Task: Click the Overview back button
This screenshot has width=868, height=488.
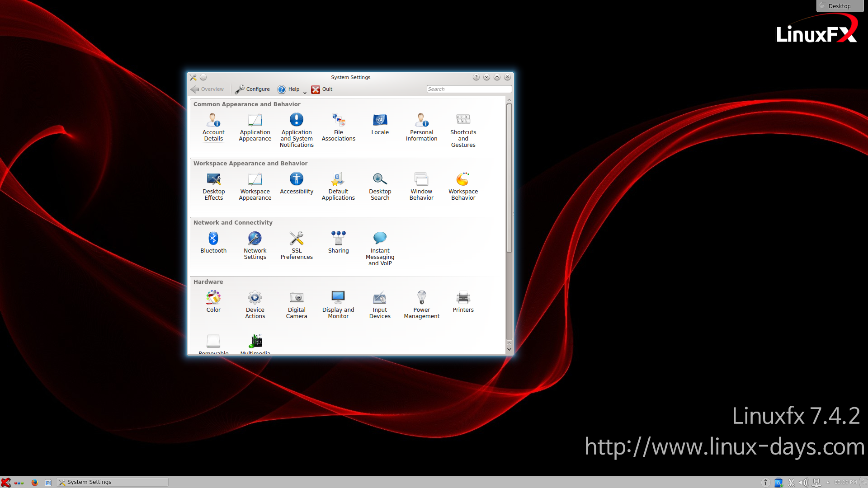Action: tap(207, 89)
